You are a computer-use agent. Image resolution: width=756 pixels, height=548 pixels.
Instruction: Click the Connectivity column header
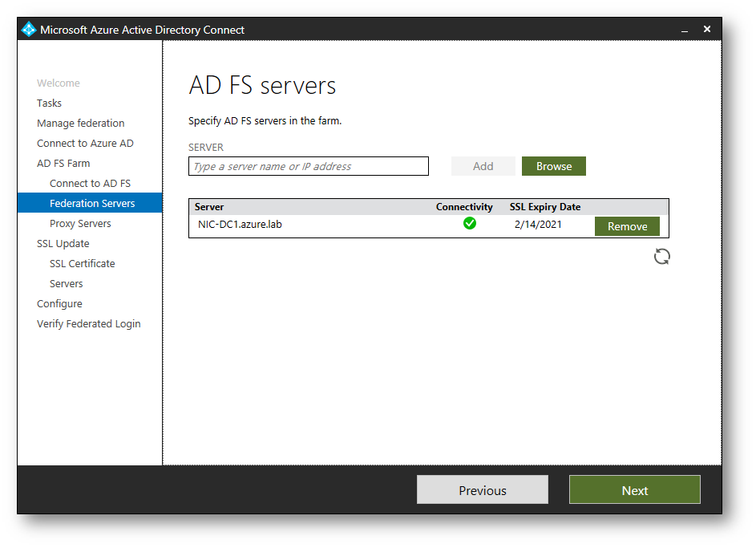[x=464, y=207]
